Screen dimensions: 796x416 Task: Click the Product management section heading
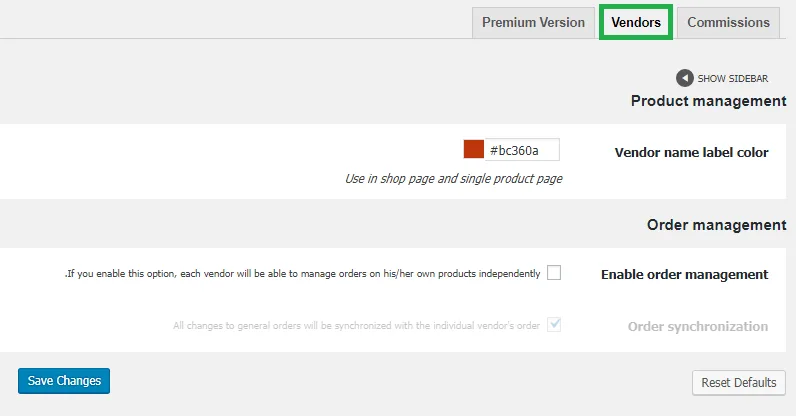[x=708, y=101]
